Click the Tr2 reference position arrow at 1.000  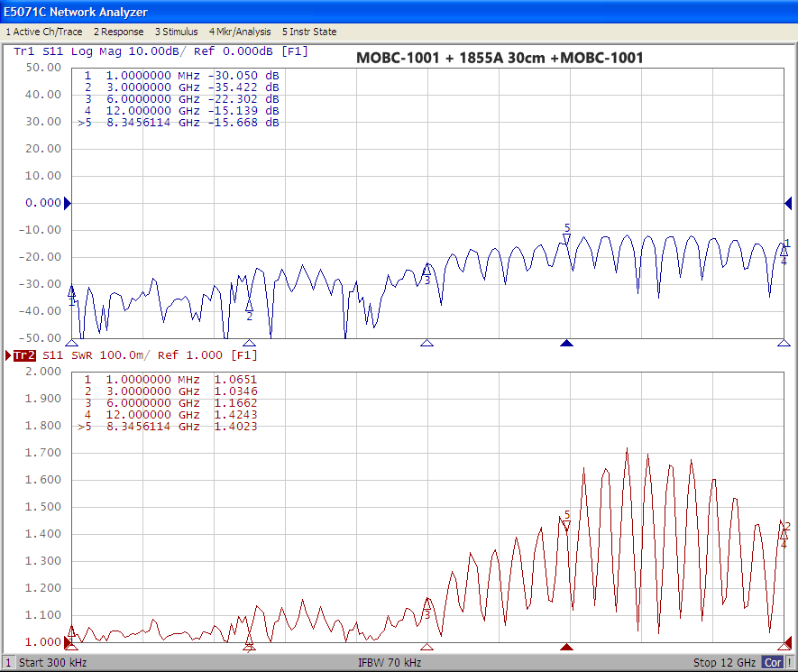coord(68,642)
